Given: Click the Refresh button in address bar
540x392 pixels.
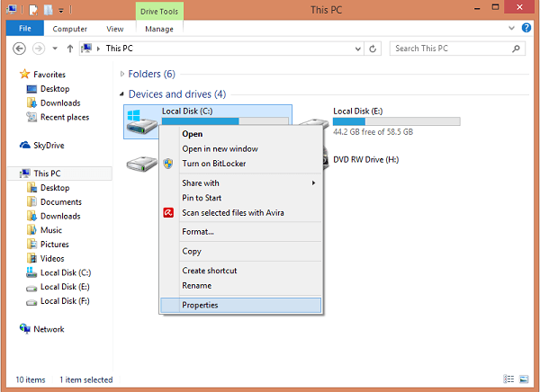Looking at the screenshot, I should (x=373, y=49).
